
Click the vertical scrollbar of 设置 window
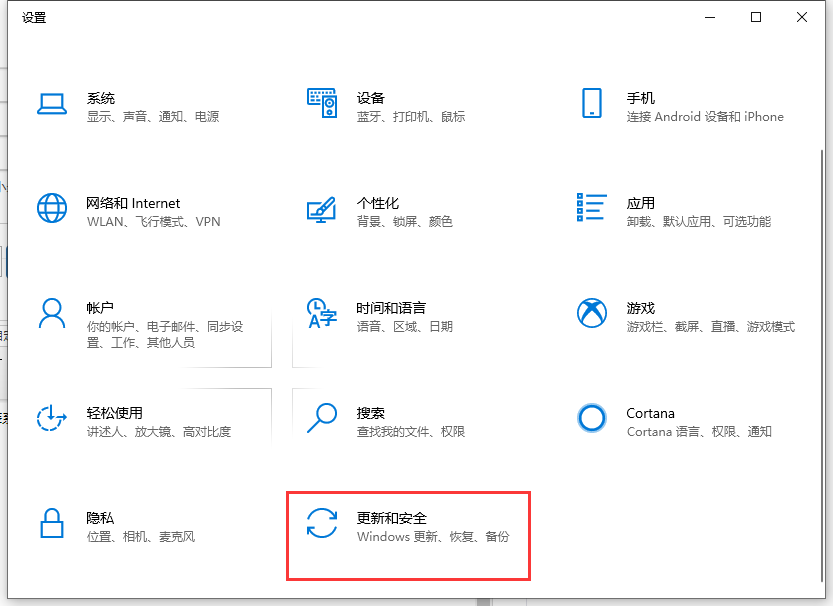click(822, 366)
